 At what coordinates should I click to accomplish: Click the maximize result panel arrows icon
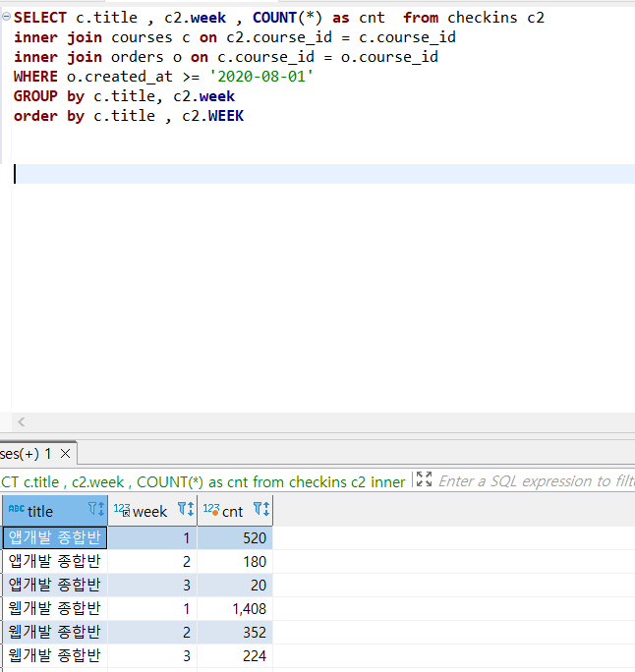[x=424, y=479]
